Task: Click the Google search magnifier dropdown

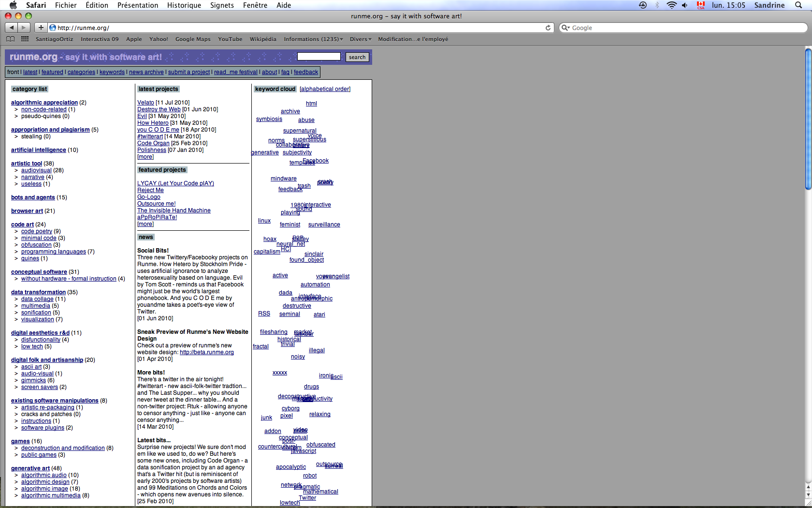Action: tap(565, 28)
